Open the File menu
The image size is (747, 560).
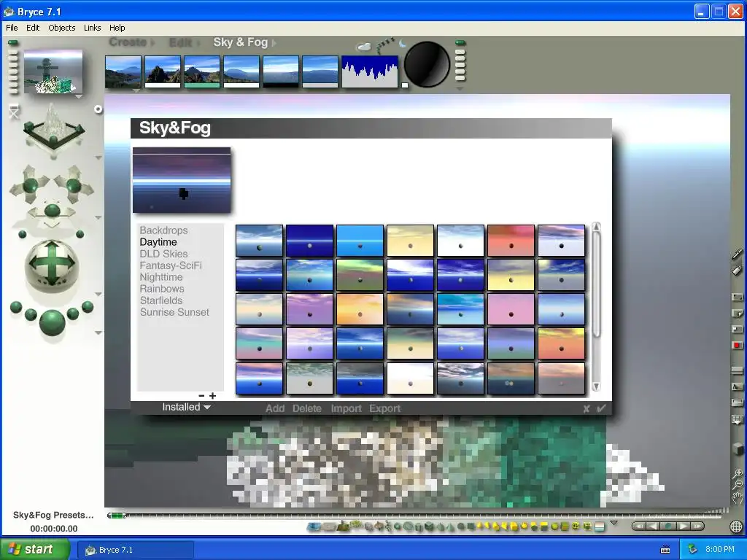point(12,28)
